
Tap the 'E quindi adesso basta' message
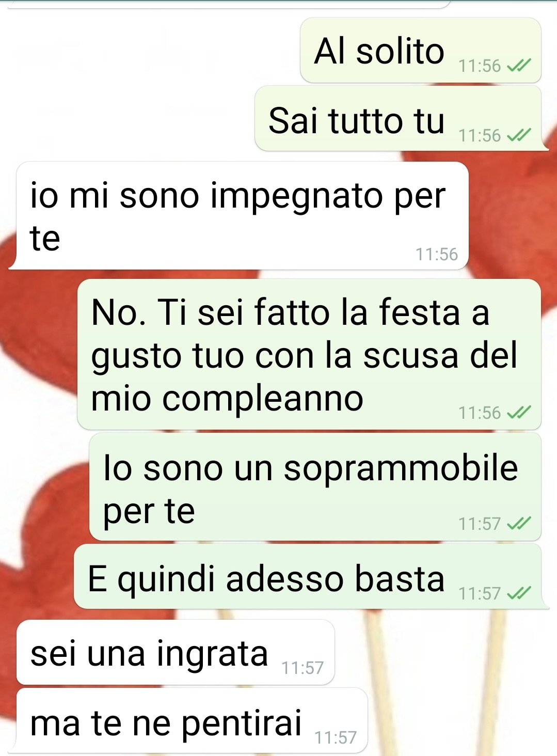coord(308,576)
